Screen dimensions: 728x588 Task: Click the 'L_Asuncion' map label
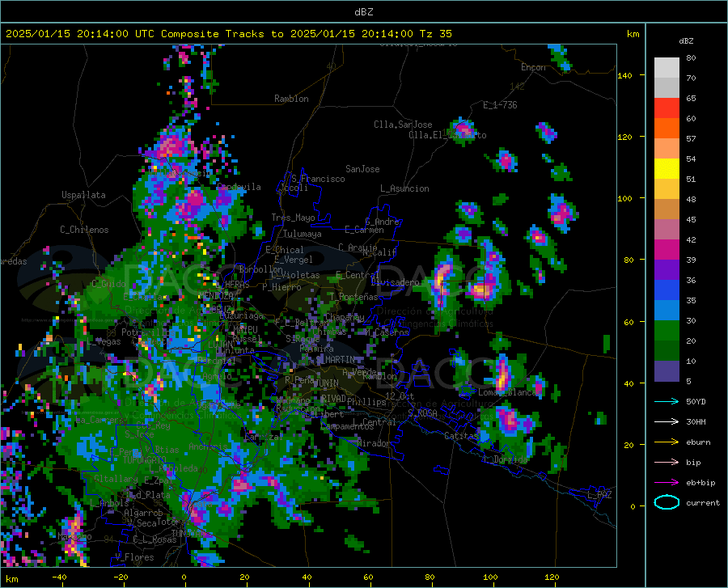tap(404, 188)
